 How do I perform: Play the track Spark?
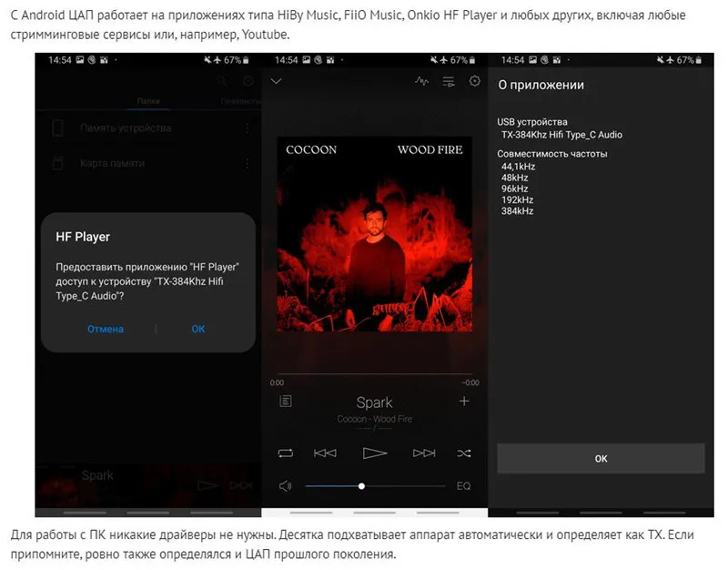click(374, 453)
